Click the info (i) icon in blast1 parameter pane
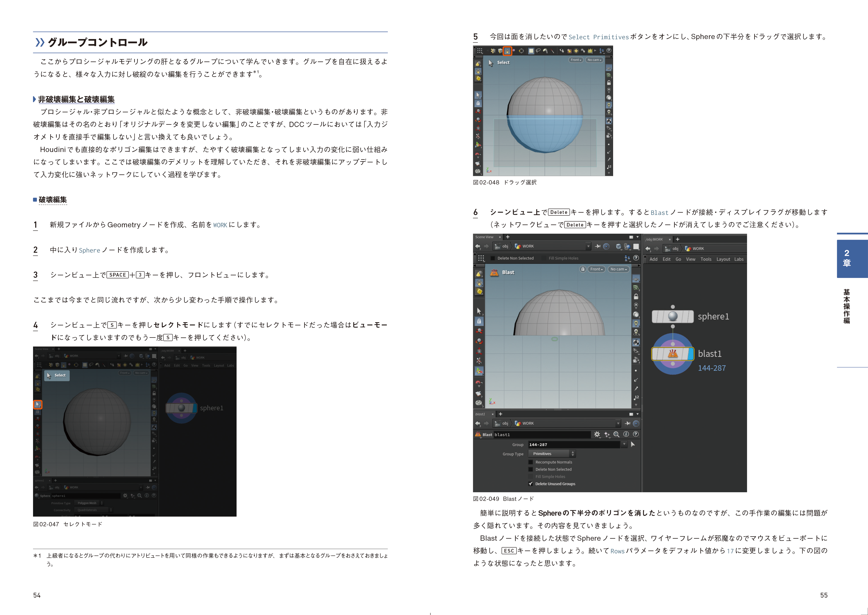 click(626, 434)
